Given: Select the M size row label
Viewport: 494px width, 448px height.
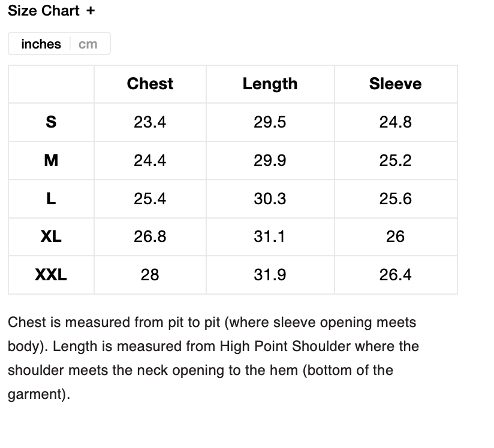Looking at the screenshot, I should [51, 161].
